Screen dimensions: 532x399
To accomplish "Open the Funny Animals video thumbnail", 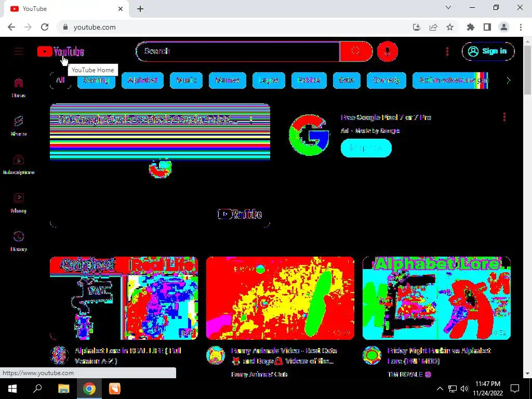I will (280, 298).
